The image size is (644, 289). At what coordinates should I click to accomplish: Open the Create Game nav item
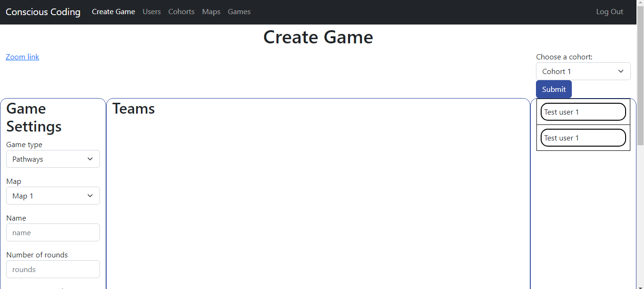coord(113,12)
